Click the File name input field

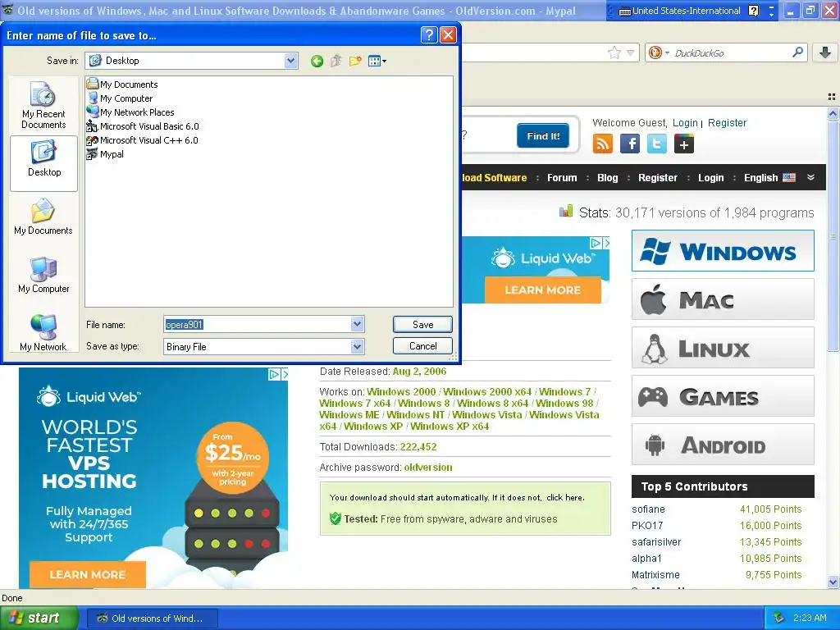click(257, 324)
